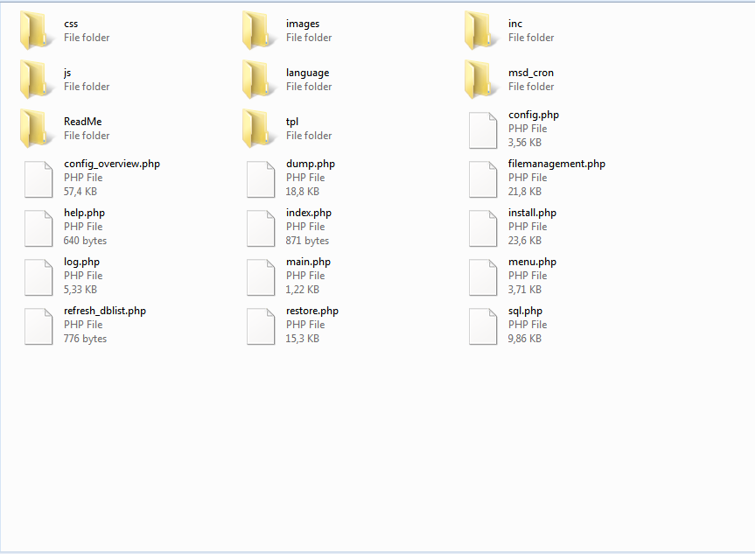Click the menu.php file icon
Viewport: 756px width, 554px height.
[x=483, y=277]
